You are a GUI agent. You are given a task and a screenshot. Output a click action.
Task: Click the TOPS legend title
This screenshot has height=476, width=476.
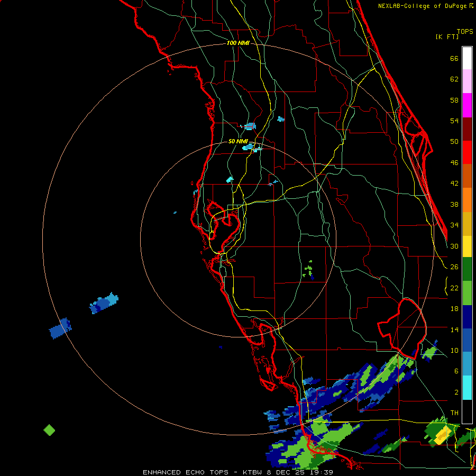[465, 32]
